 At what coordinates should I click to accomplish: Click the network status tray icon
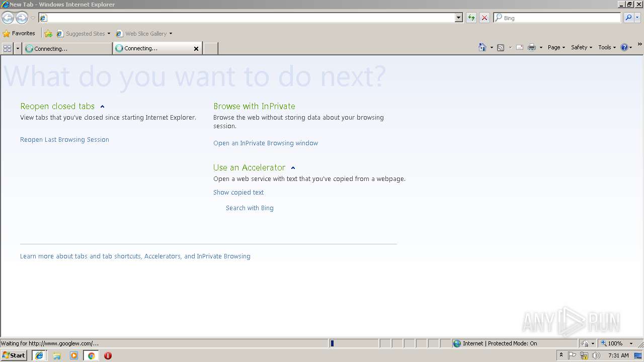tap(584, 355)
